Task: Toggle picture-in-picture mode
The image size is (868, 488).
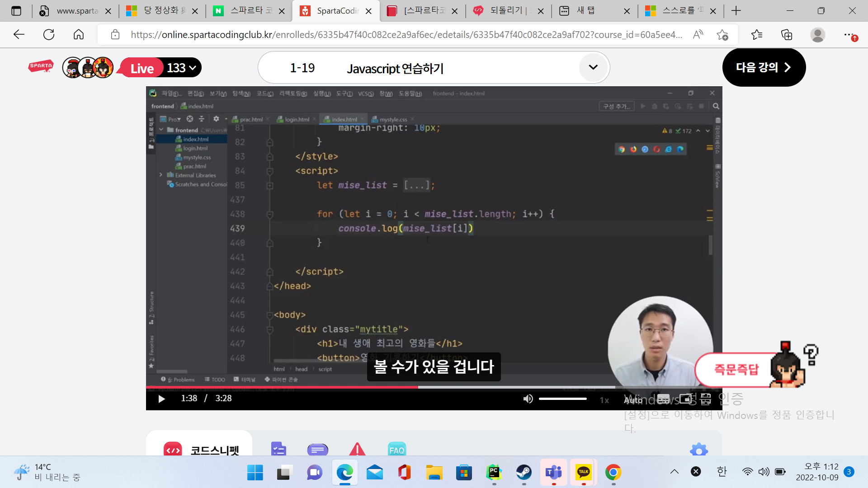Action: click(x=686, y=399)
